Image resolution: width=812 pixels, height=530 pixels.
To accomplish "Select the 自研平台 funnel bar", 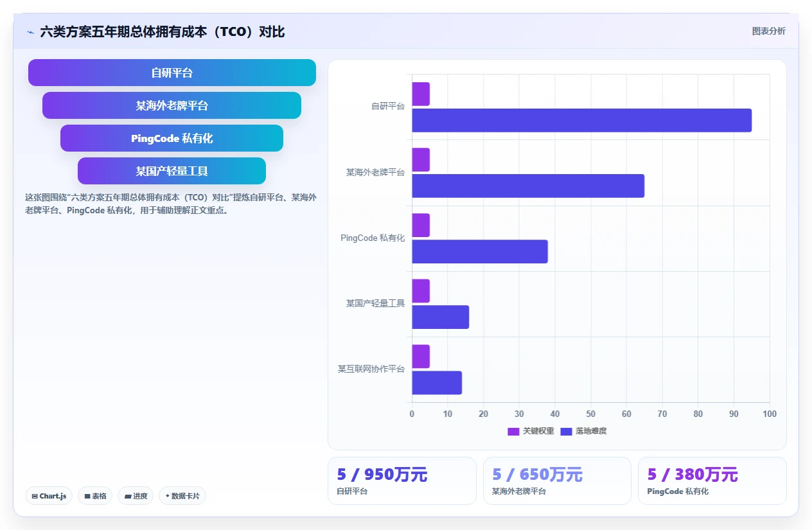I will (172, 73).
